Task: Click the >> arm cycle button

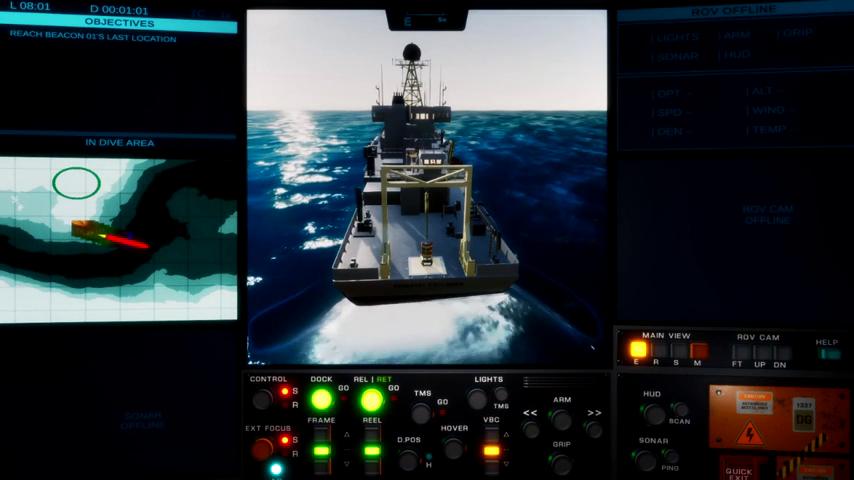Action: click(x=594, y=429)
